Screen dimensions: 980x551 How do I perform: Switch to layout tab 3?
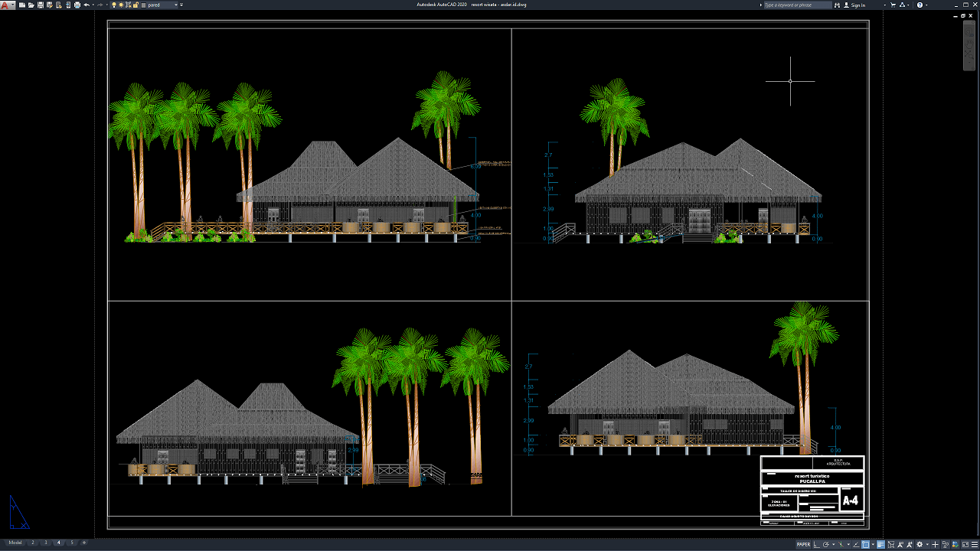(x=45, y=543)
